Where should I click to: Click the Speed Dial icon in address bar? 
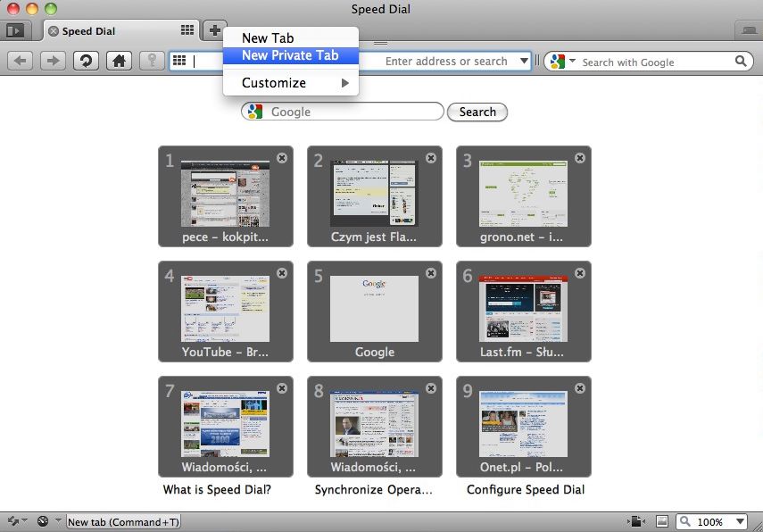pos(179,61)
